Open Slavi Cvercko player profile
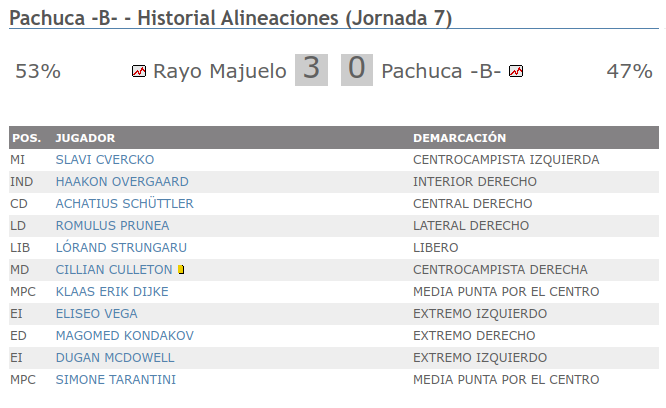The height and width of the screenshot is (408, 666). coord(105,160)
